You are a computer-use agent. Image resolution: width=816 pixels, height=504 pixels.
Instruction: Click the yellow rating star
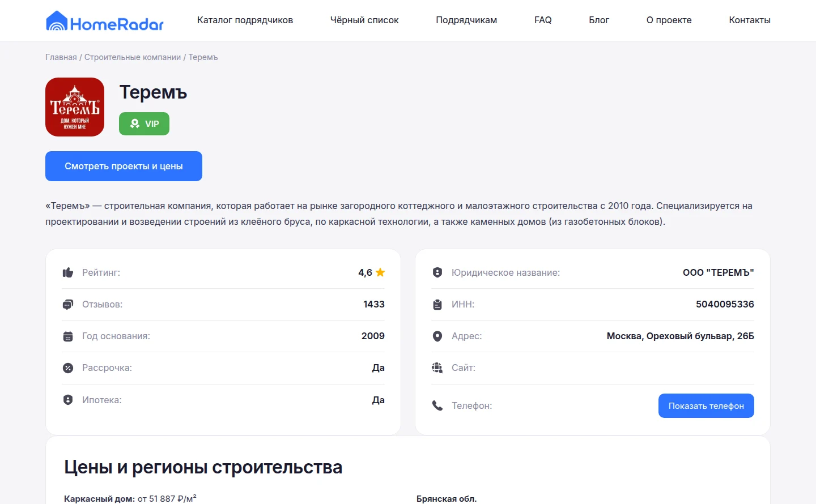click(380, 272)
